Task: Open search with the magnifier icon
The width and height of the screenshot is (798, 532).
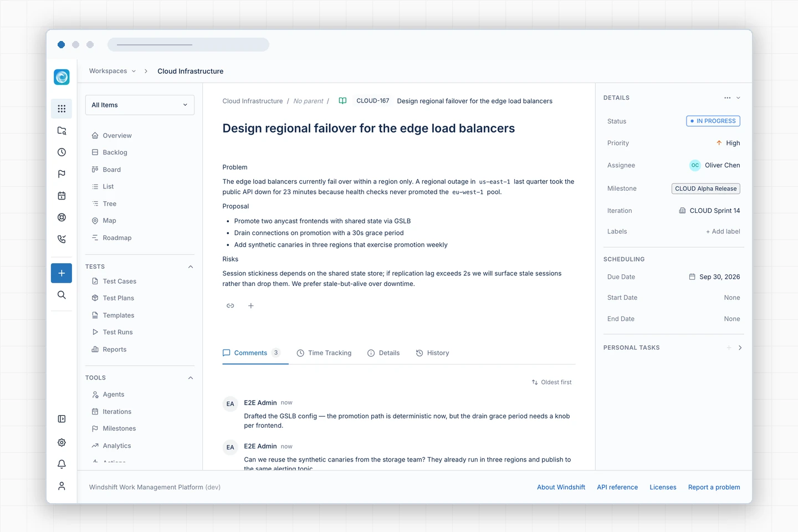Action: tap(62, 295)
